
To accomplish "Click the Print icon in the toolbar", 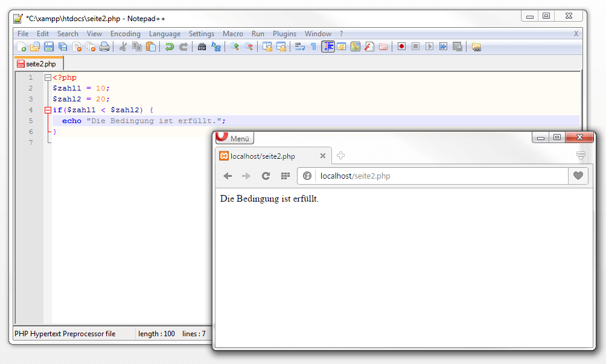I will point(104,46).
